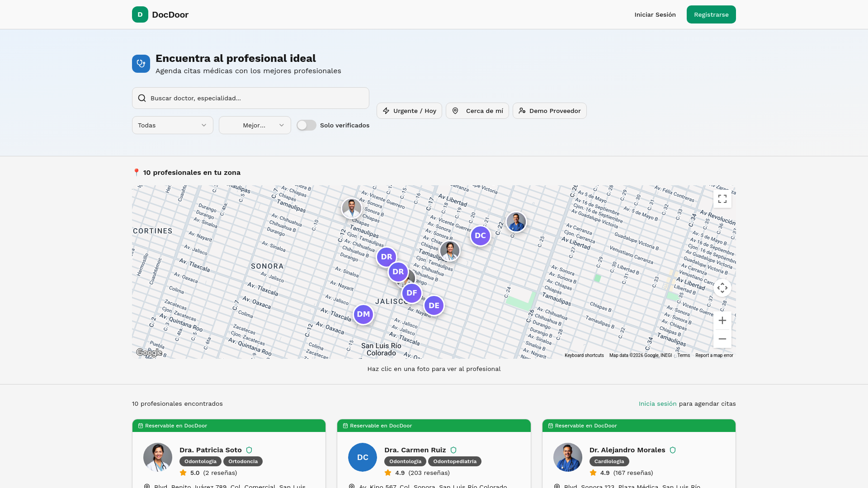Screen dimensions: 868x488
Task: Click the DocDoor brand name text
Action: coord(170,14)
